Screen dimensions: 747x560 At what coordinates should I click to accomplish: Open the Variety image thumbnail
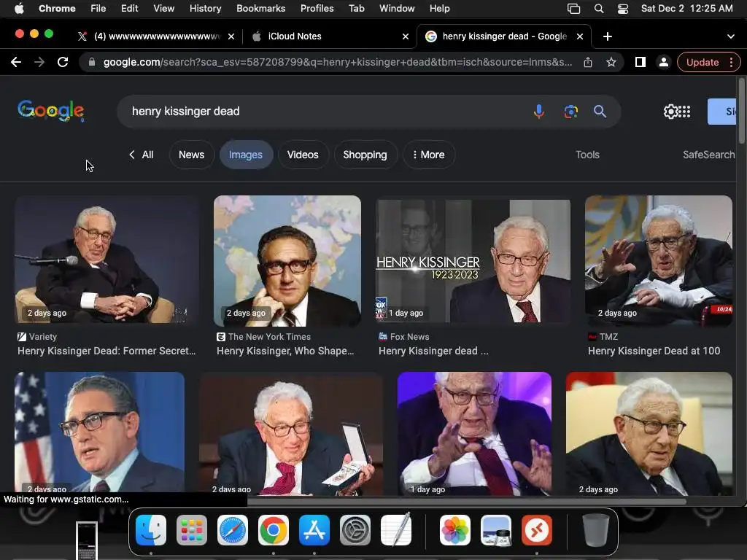click(x=107, y=260)
